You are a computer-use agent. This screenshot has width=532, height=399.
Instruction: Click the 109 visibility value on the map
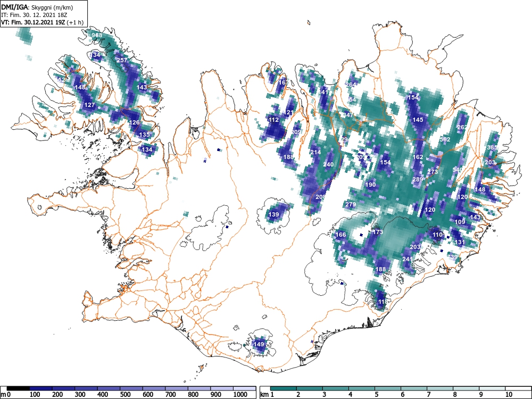point(460,222)
